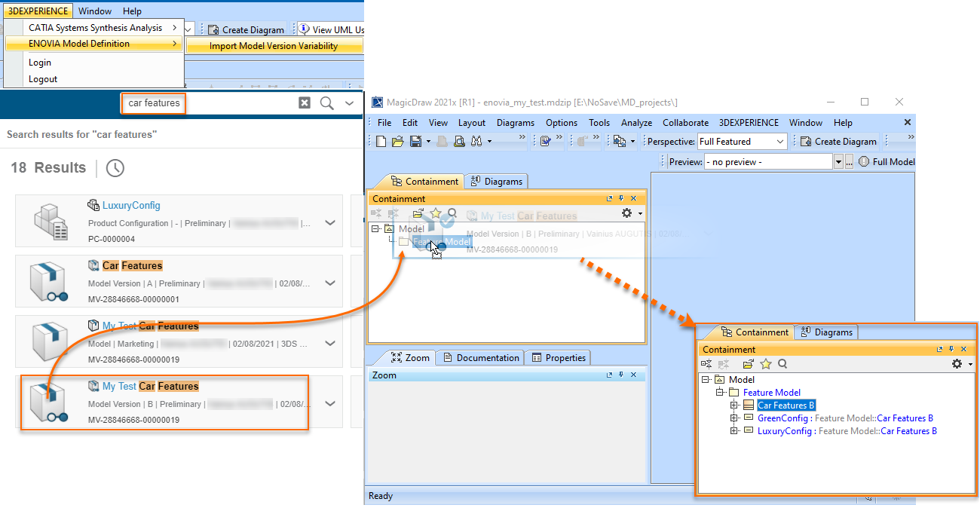
Task: Choose Import Model Version Variability
Action: click(274, 46)
